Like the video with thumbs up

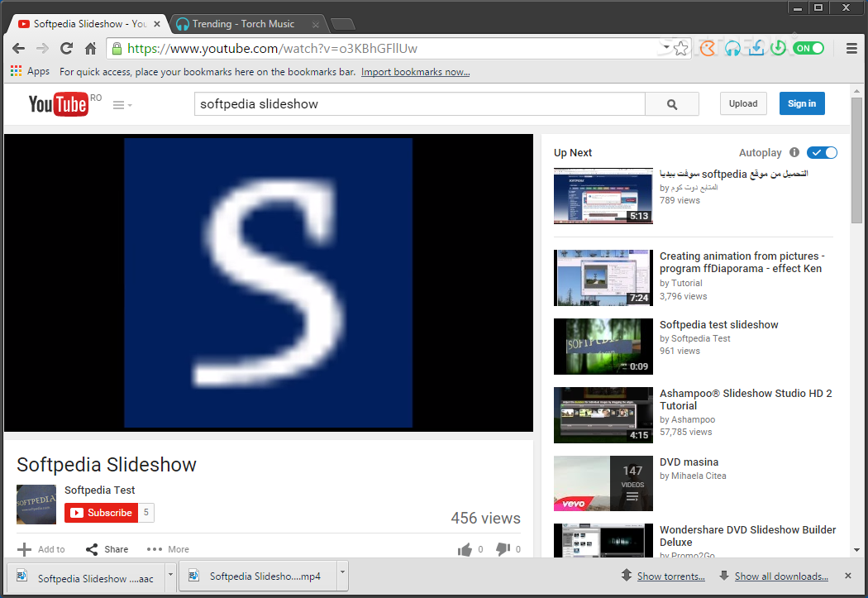(x=465, y=549)
